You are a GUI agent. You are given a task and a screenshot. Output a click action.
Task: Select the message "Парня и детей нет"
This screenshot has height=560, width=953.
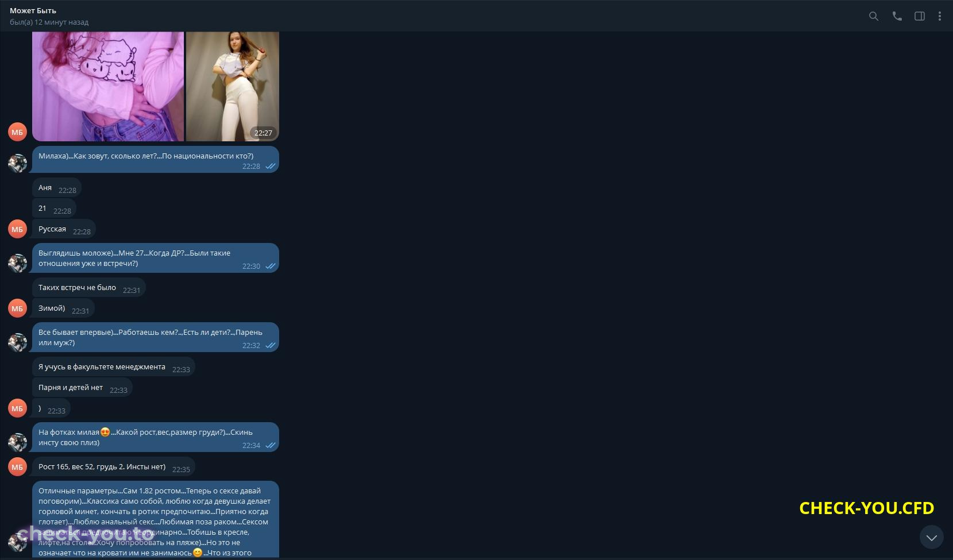82,388
